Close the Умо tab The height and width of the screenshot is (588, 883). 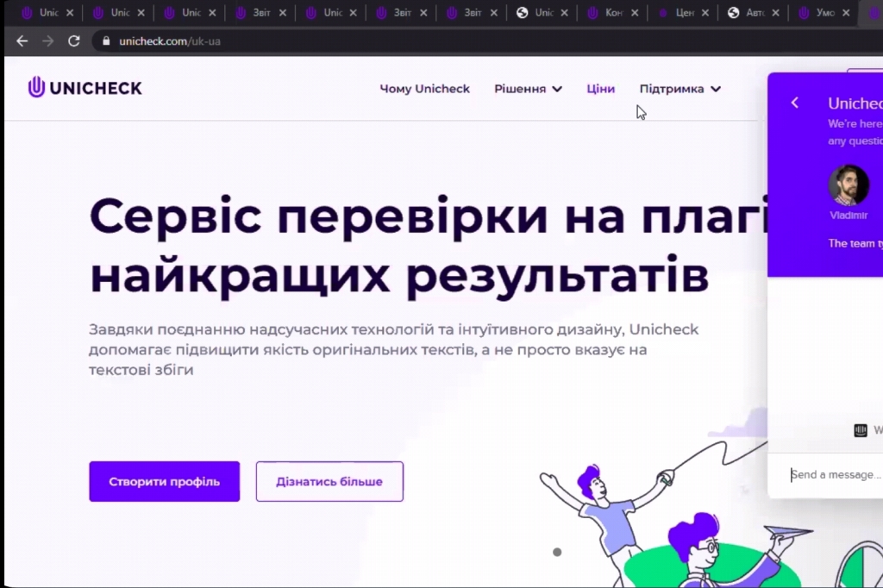point(846,12)
